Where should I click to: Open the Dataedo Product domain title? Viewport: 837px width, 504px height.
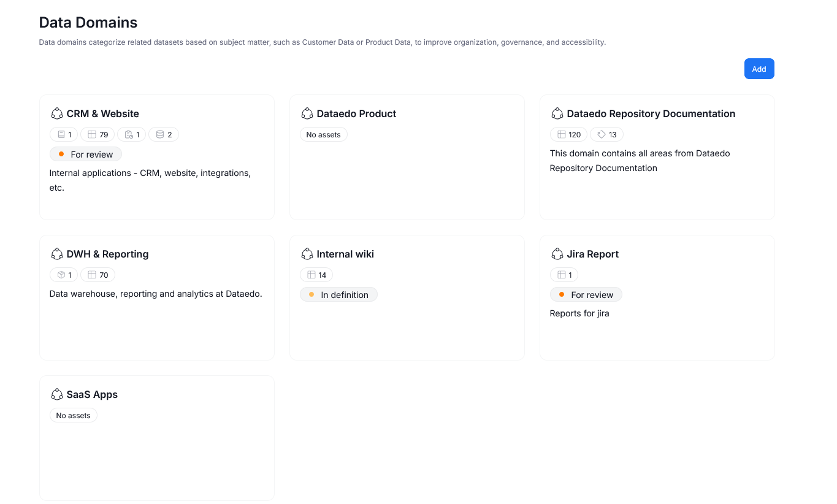point(356,113)
